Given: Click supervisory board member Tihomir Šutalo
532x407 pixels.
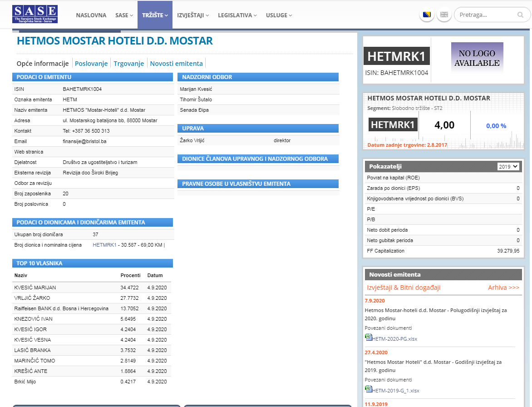Looking at the screenshot, I should [196, 99].
